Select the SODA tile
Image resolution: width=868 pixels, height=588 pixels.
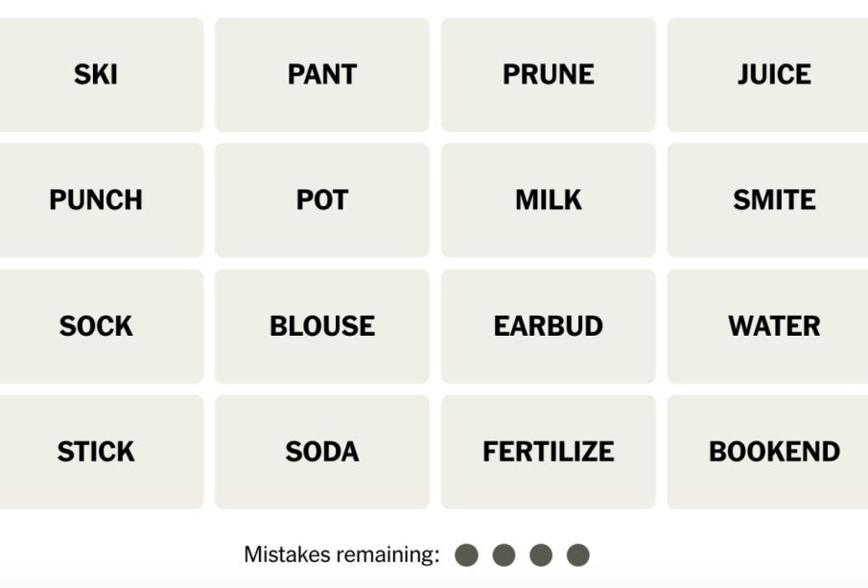point(322,452)
